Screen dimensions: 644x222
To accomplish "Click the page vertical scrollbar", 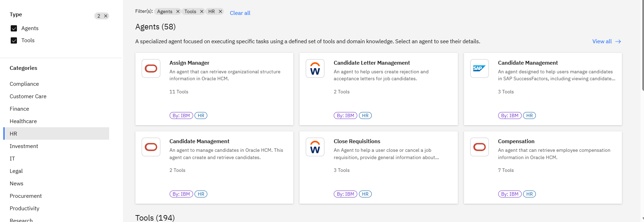I will coord(642,45).
